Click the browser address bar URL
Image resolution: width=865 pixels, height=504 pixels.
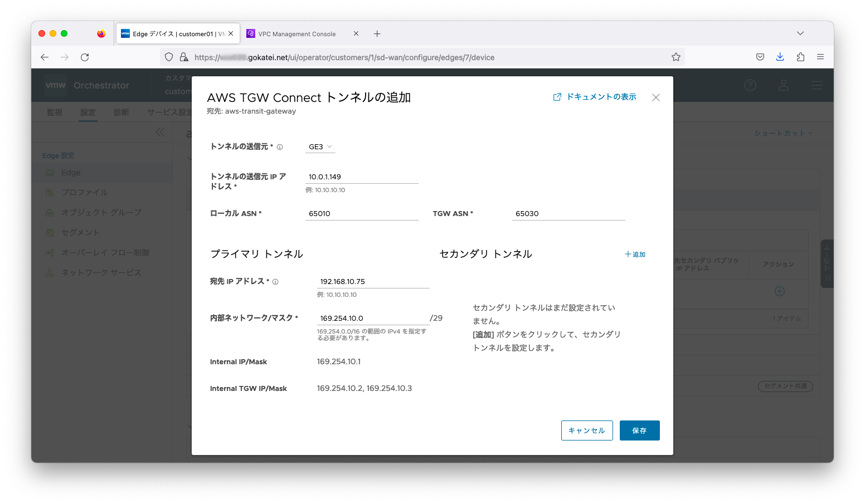click(x=344, y=57)
